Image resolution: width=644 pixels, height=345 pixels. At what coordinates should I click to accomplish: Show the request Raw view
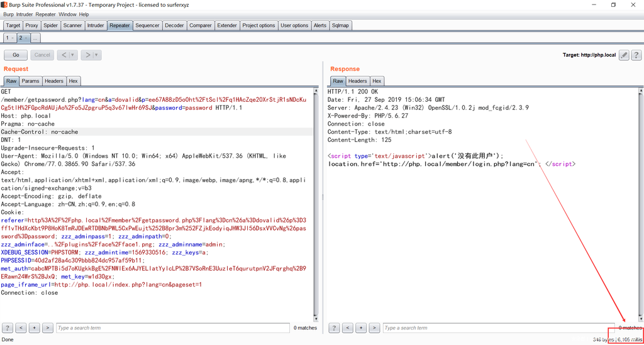click(11, 81)
